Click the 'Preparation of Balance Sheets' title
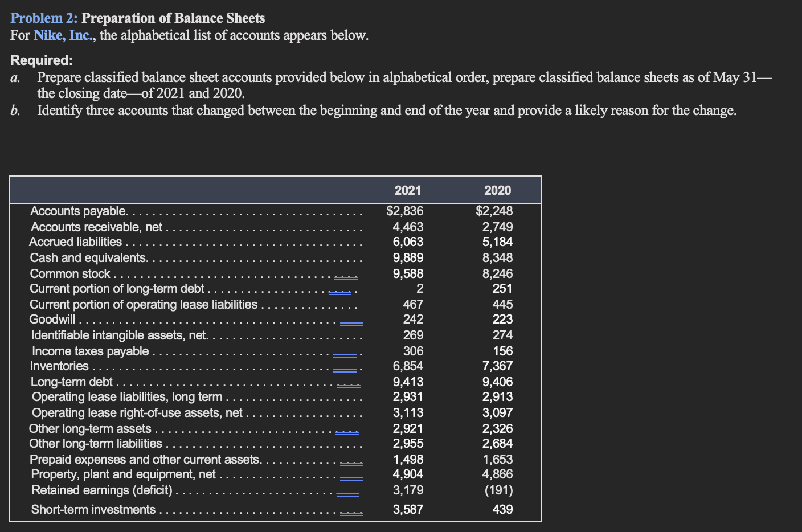802x532 pixels. 173,18
